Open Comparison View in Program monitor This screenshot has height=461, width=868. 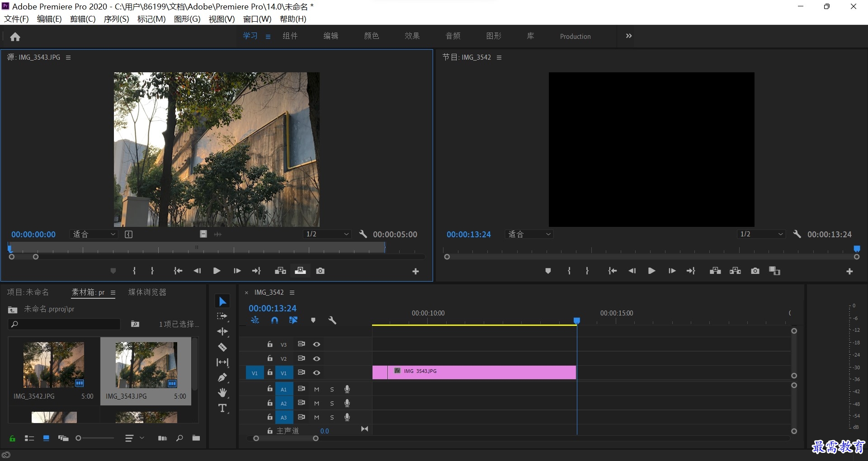click(775, 271)
